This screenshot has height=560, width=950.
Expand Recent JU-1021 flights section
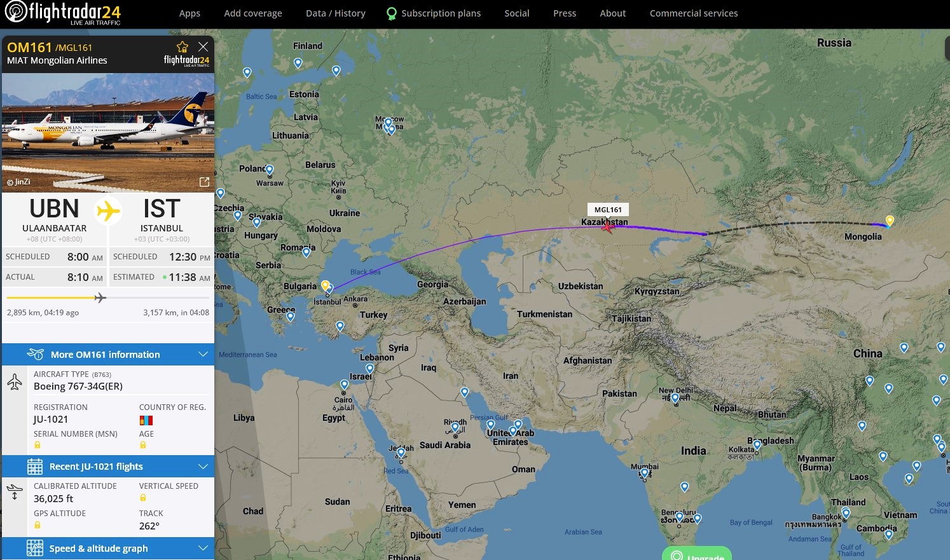(108, 467)
